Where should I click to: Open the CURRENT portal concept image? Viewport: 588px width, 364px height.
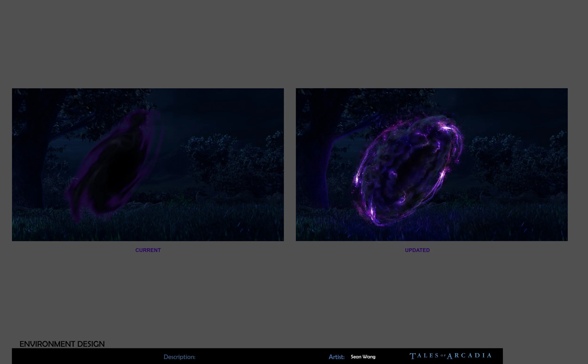[148, 165]
